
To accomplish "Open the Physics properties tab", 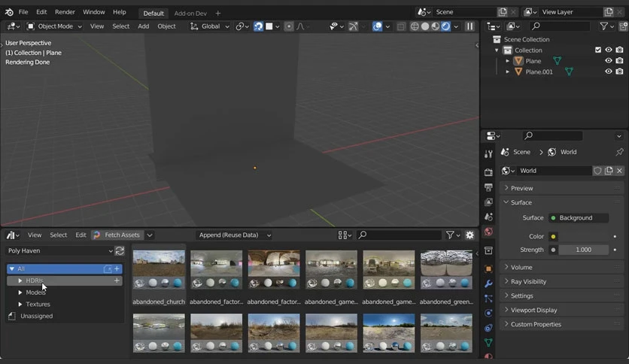I will (488, 313).
